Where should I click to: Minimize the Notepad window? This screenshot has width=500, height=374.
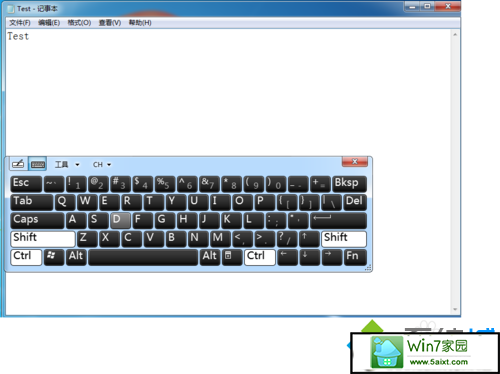[412, 6]
